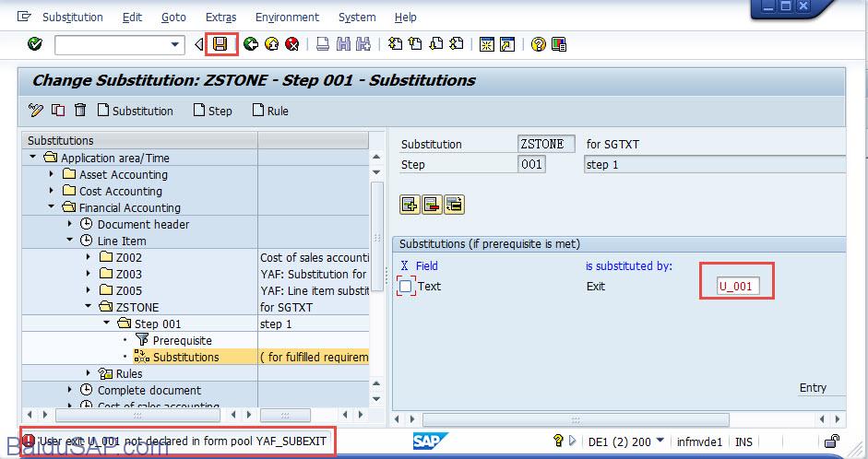This screenshot has width=868, height=459.
Task: Click the Create New Session icon
Action: (487, 44)
